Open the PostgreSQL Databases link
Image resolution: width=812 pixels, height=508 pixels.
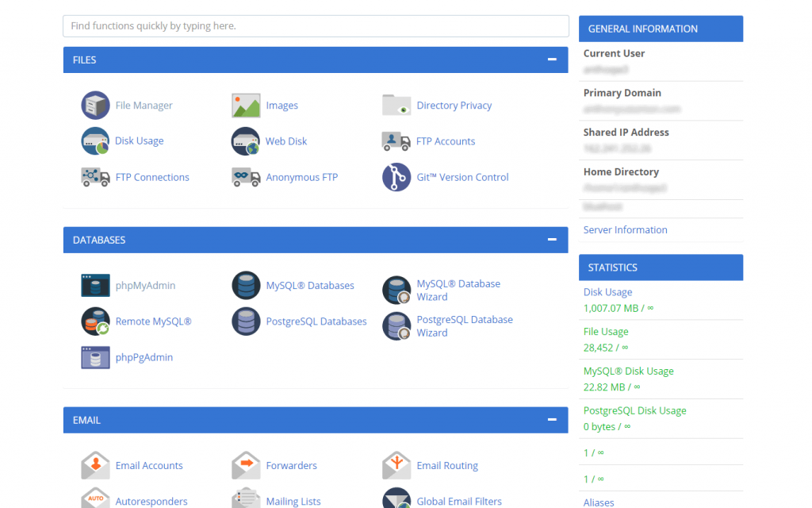pos(316,321)
